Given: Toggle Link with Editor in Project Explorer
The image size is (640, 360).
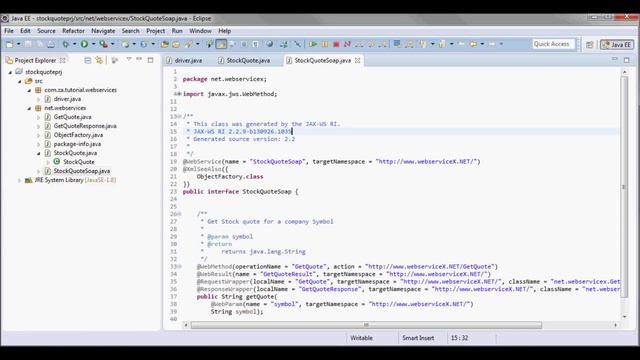Looking at the screenshot, I should 99,60.
